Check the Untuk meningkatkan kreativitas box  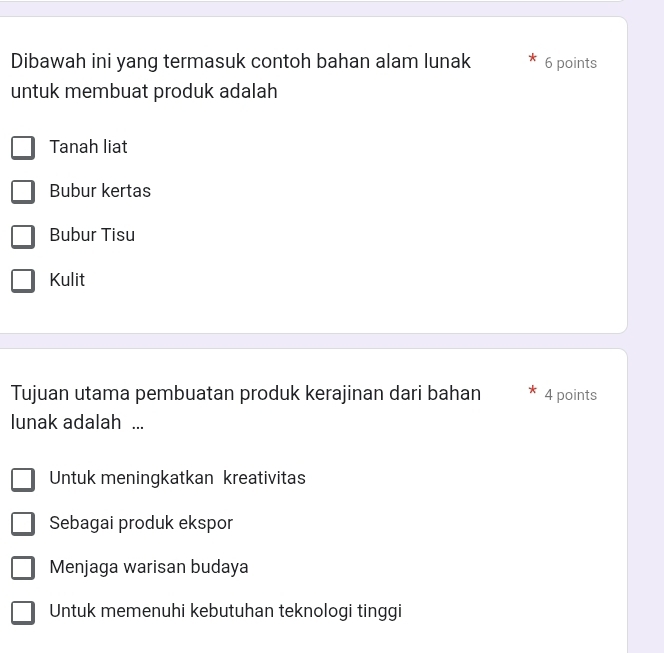[23, 479]
